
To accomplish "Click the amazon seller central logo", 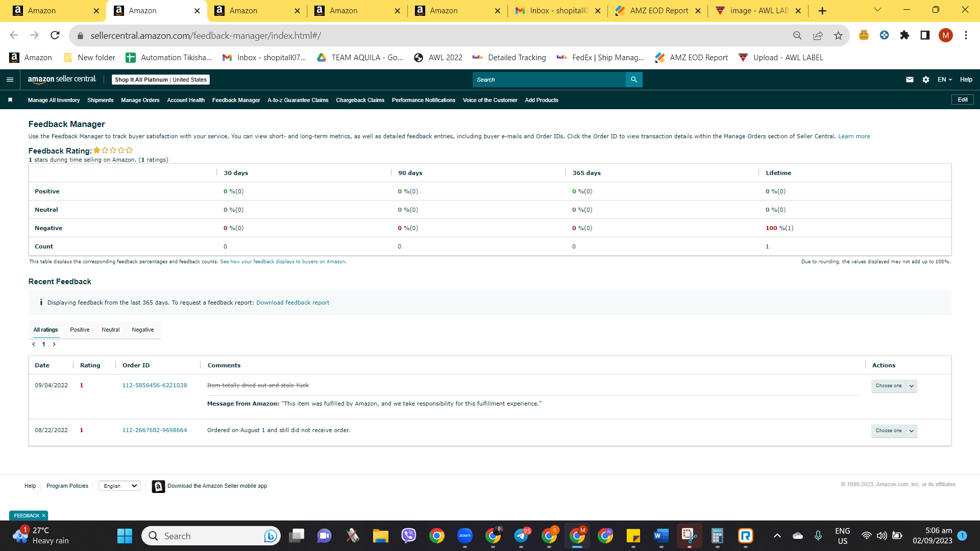I will pos(62,79).
